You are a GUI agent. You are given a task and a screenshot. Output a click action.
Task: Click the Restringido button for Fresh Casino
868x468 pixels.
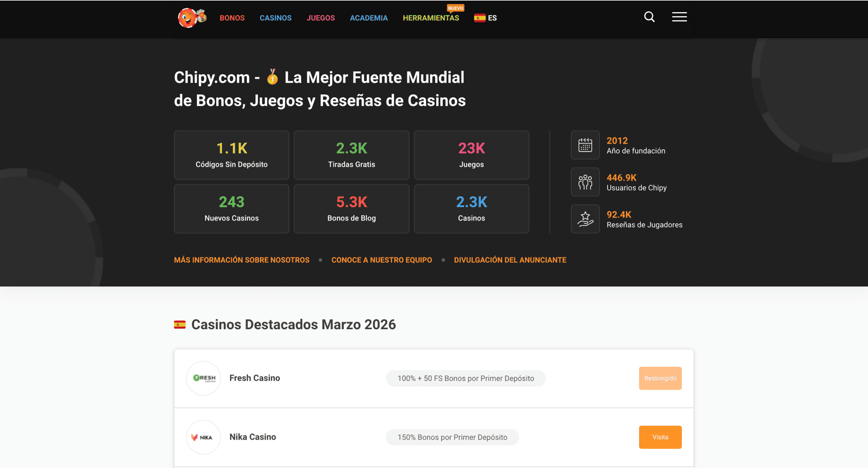tap(660, 378)
